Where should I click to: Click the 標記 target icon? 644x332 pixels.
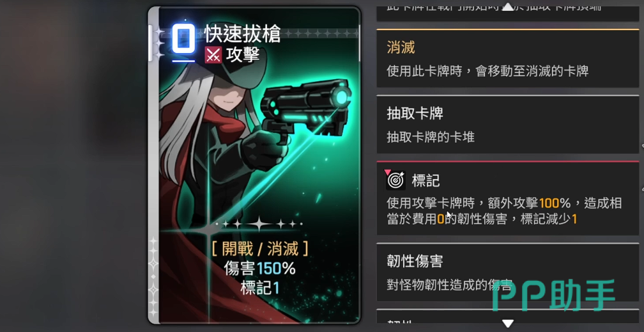coord(395,180)
